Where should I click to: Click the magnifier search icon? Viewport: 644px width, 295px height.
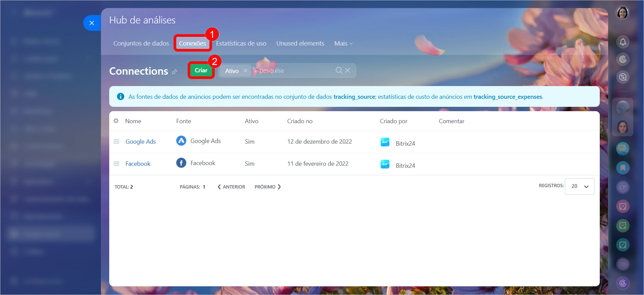[x=339, y=70]
